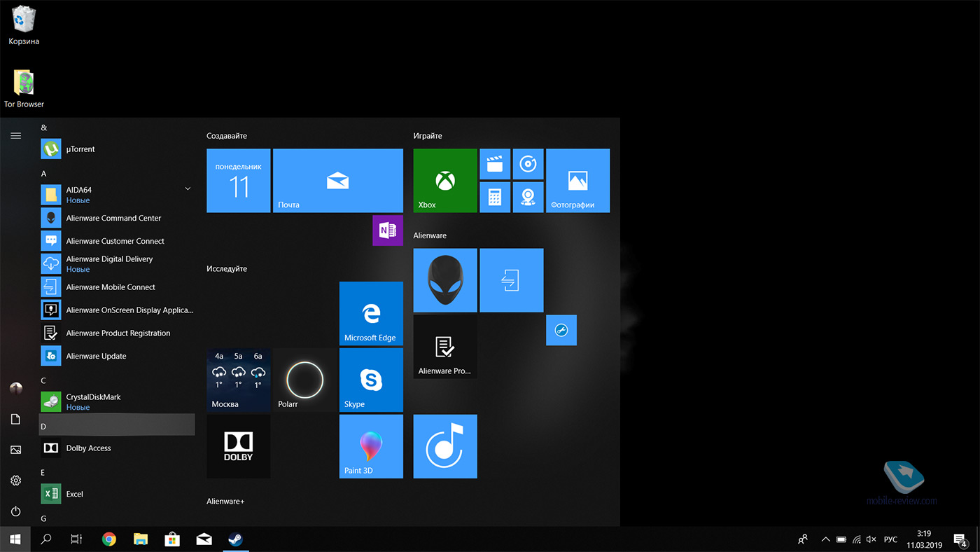Open Task View on taskbar
The width and height of the screenshot is (980, 552).
[x=77, y=539]
